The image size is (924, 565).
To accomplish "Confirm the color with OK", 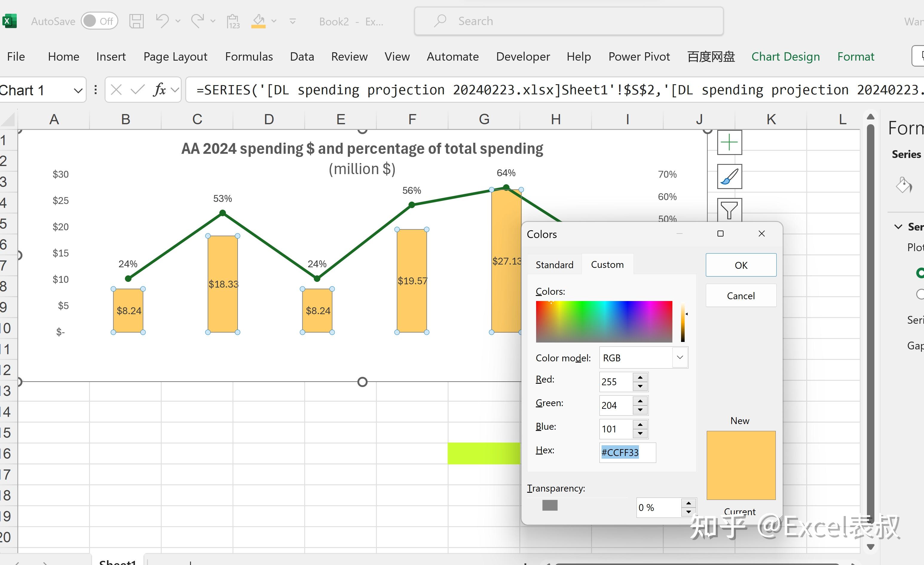I will click(x=741, y=265).
